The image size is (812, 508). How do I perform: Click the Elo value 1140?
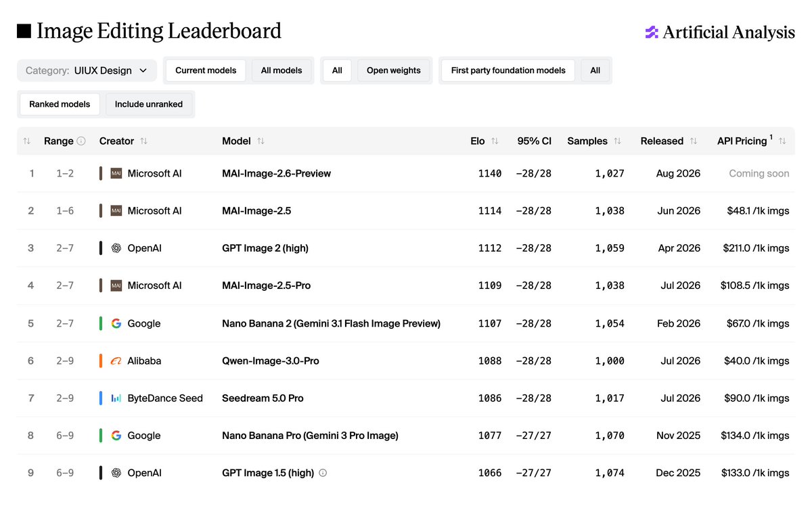click(x=490, y=173)
